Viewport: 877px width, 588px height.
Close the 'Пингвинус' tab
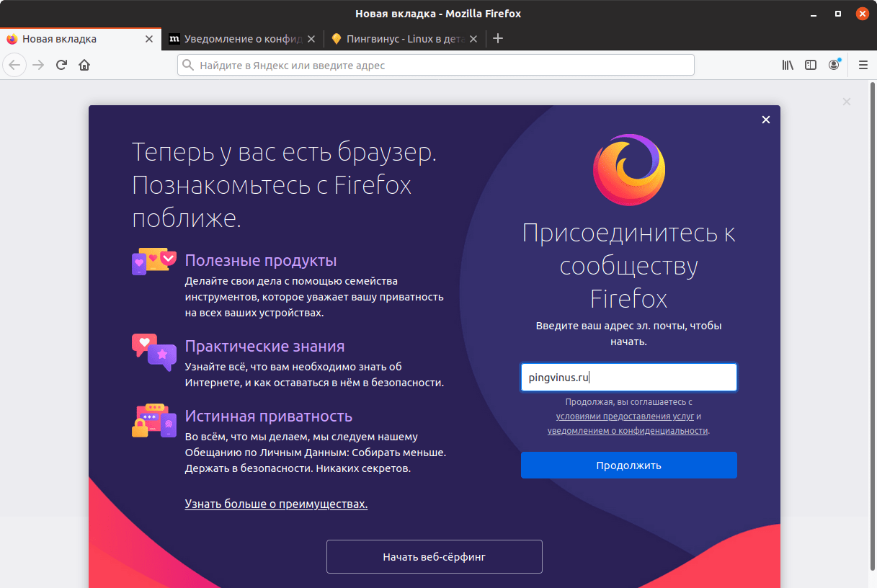pos(473,39)
